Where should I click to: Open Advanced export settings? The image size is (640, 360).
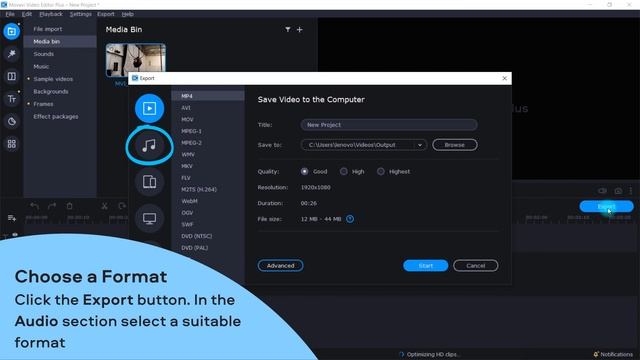(280, 266)
